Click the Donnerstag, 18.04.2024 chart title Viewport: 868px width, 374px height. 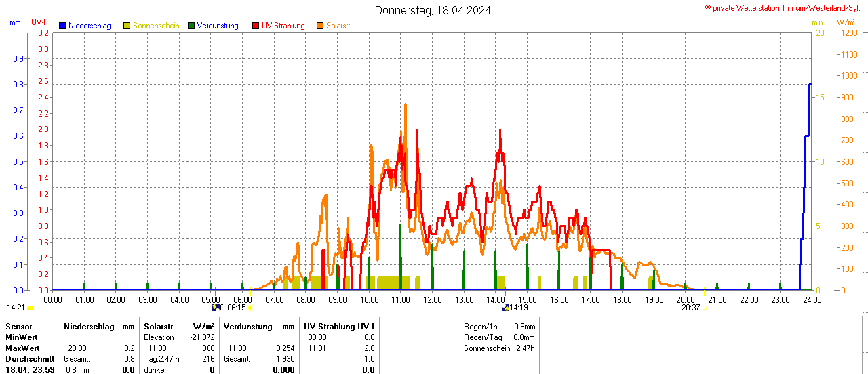(x=433, y=10)
